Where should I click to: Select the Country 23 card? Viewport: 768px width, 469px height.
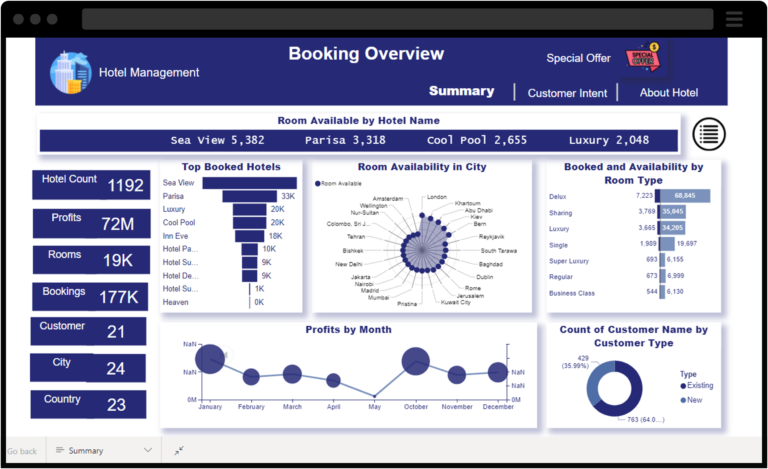coord(88,404)
